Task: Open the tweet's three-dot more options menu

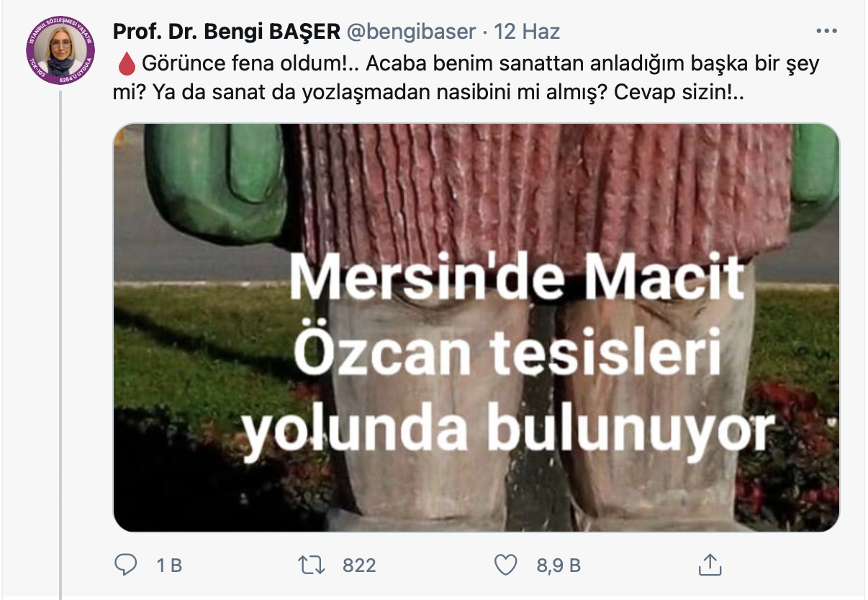Action: coord(826,32)
